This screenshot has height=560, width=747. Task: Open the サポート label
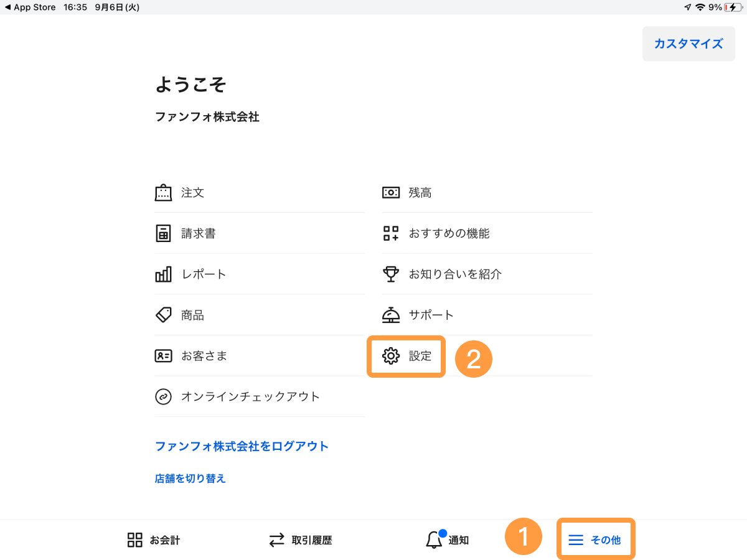[431, 315]
